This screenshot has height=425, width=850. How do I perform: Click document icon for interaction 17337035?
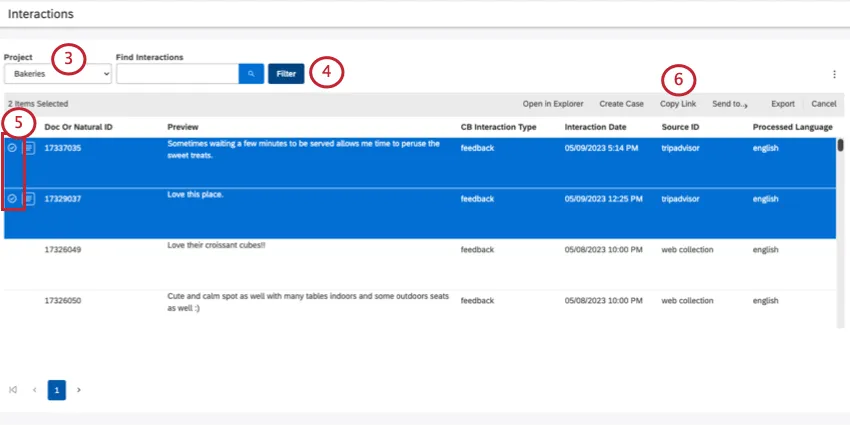point(29,148)
